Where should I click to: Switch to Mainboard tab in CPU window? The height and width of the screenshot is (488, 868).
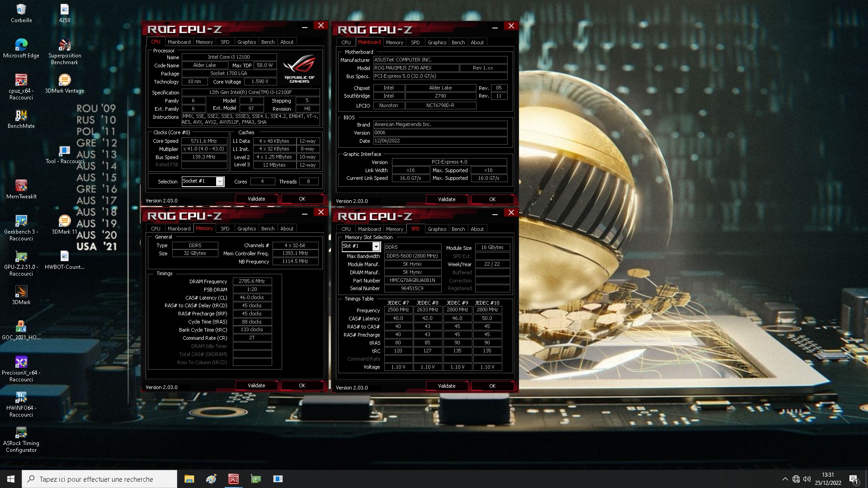179,42
